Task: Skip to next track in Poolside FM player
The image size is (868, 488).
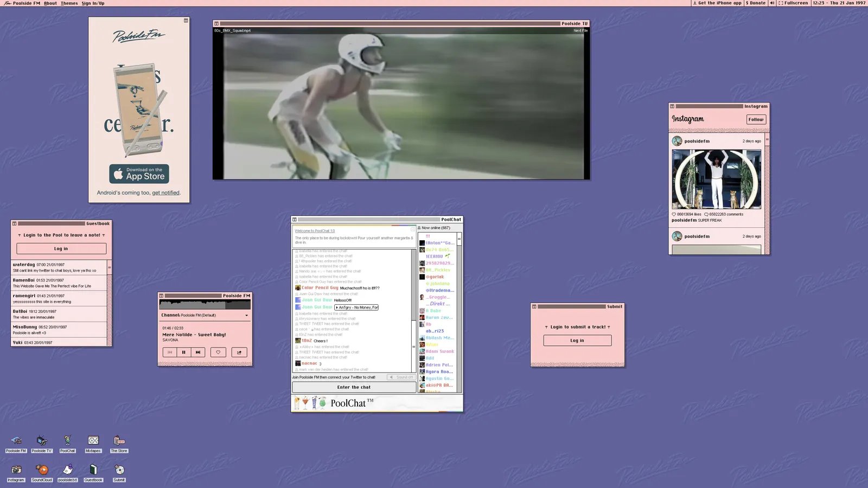Action: 198,352
